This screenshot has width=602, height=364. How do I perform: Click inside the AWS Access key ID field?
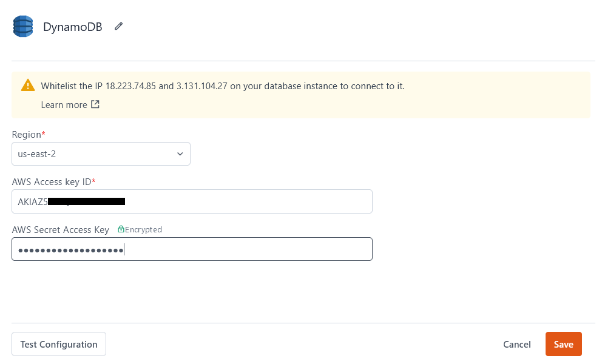point(192,201)
